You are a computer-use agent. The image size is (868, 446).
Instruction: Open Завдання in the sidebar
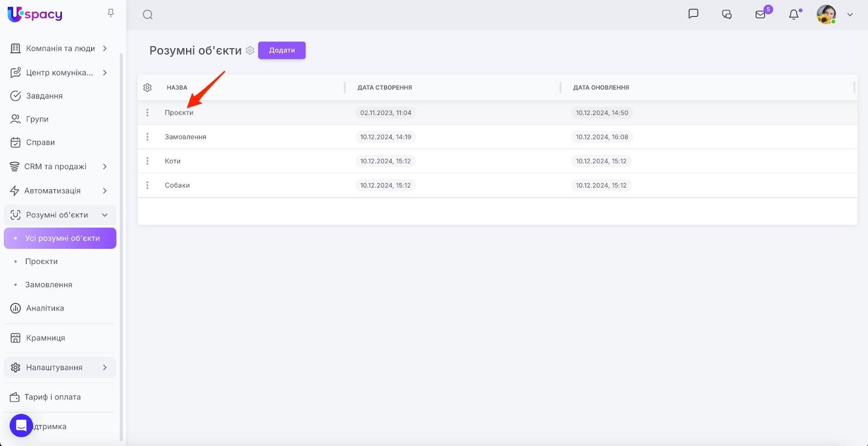coord(44,96)
